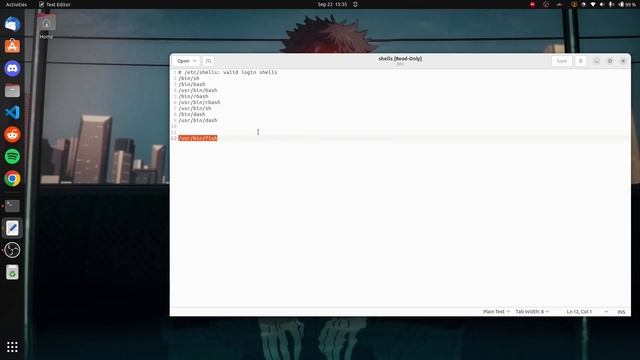Viewport: 640px width, 360px height.
Task: Open the Home folder desktop icon
Action: (46, 27)
